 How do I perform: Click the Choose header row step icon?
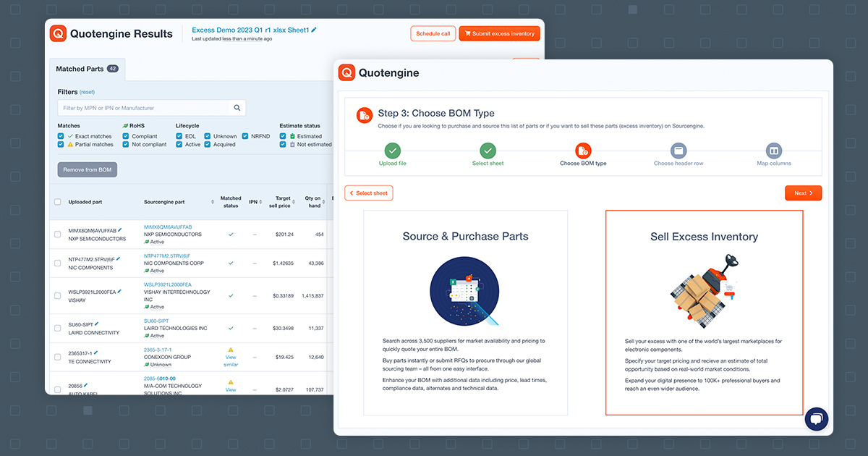click(678, 151)
